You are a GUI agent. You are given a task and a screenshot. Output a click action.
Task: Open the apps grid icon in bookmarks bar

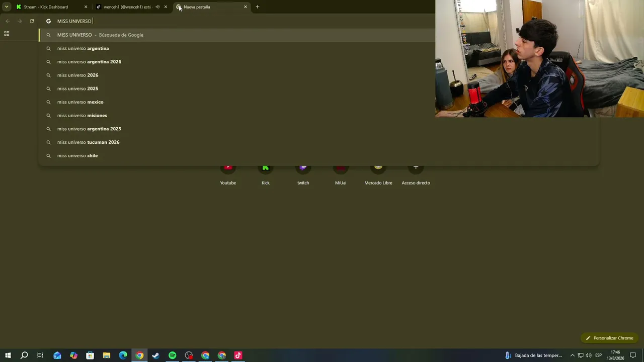tap(7, 34)
